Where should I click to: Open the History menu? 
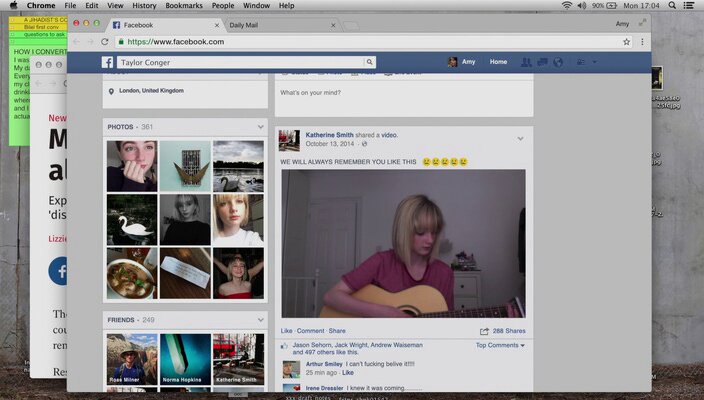point(144,5)
